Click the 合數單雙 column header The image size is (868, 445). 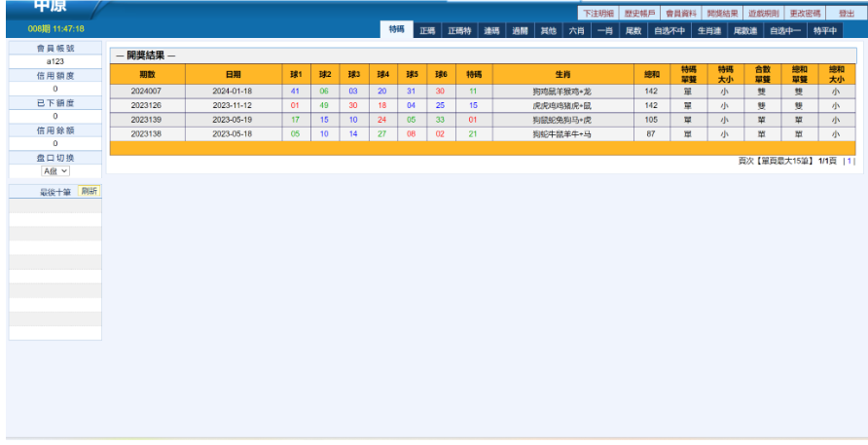coord(762,74)
